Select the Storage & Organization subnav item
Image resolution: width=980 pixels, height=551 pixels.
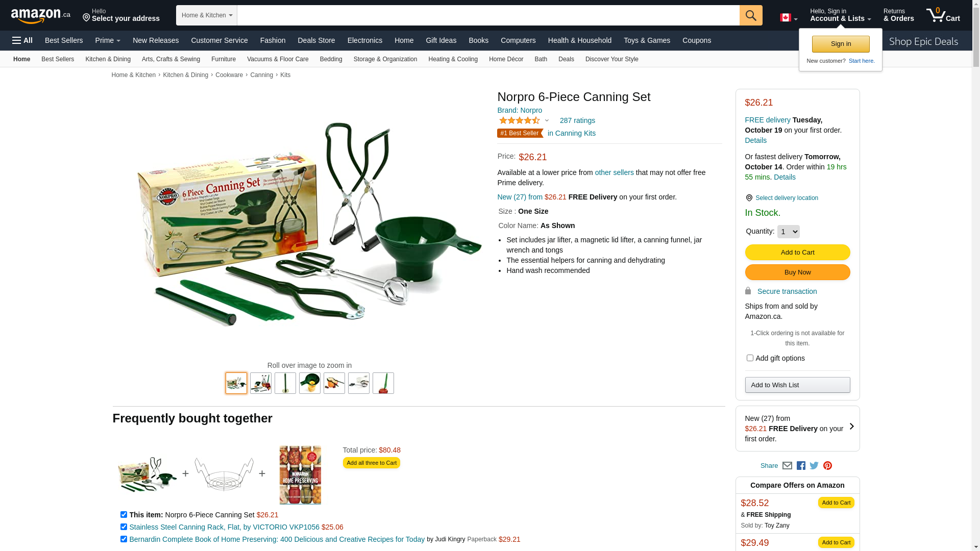coord(385,59)
